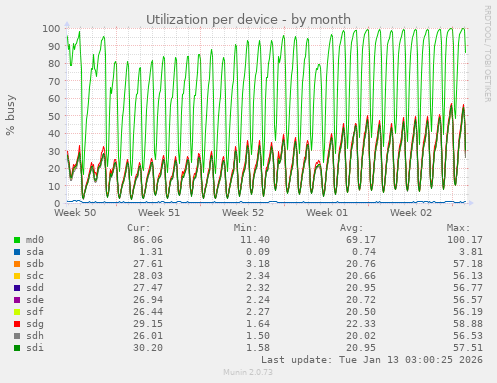Click sde maximum value 56.57
Screen dimensions: 497x383
coord(468,300)
